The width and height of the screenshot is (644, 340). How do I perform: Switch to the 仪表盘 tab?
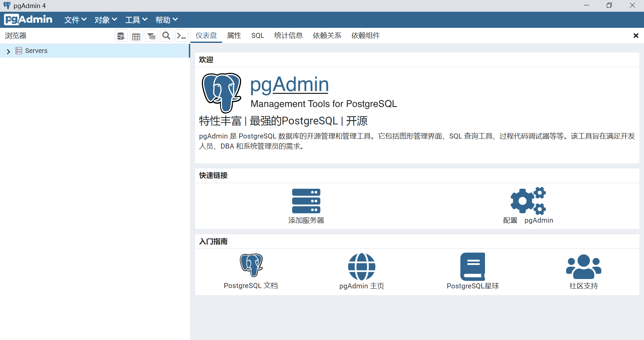[206, 36]
